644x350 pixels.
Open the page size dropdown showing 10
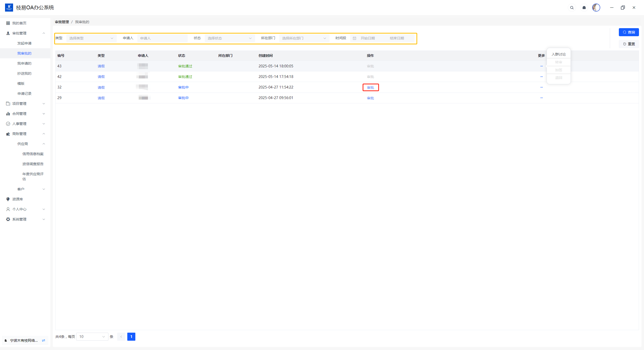92,337
